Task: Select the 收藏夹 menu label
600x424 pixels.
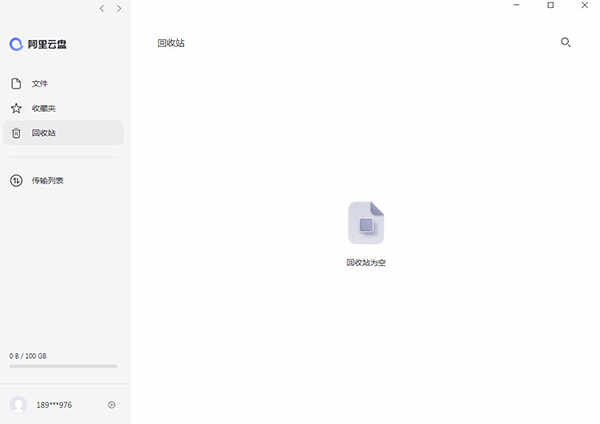Action: [44, 108]
